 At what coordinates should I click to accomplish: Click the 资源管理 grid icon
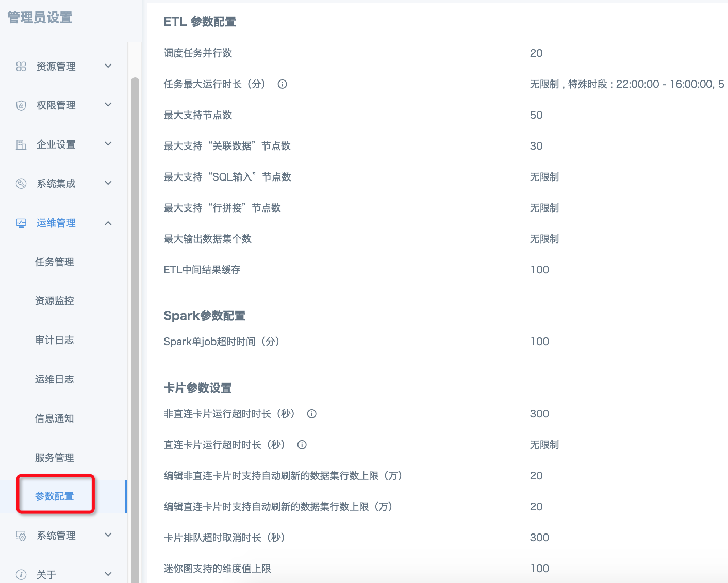point(21,67)
